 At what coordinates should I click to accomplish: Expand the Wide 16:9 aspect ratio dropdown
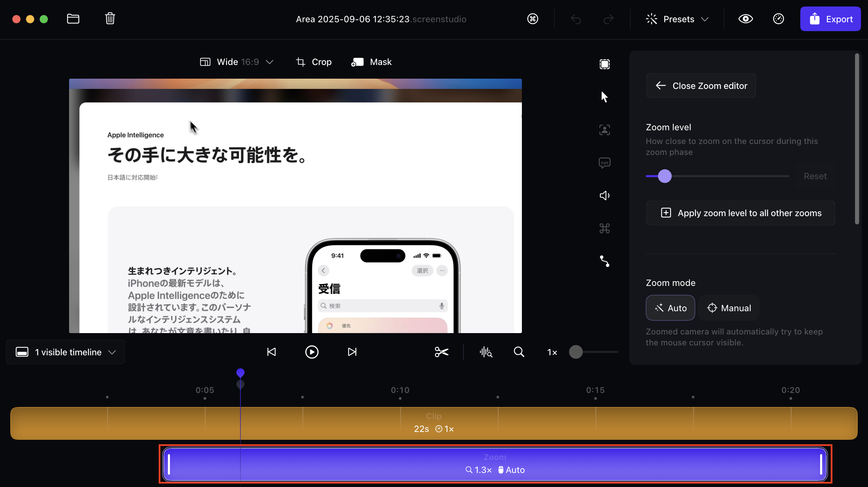tap(237, 62)
